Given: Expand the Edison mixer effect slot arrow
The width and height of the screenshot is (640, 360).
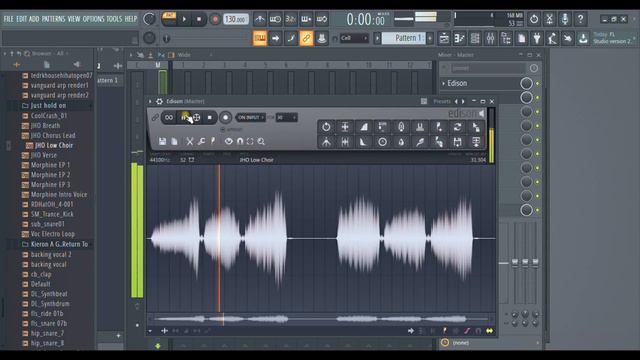Looking at the screenshot, I should pyautogui.click(x=444, y=83).
